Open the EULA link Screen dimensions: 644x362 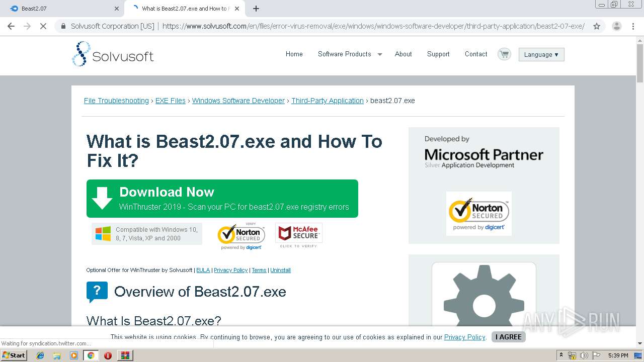point(203,270)
